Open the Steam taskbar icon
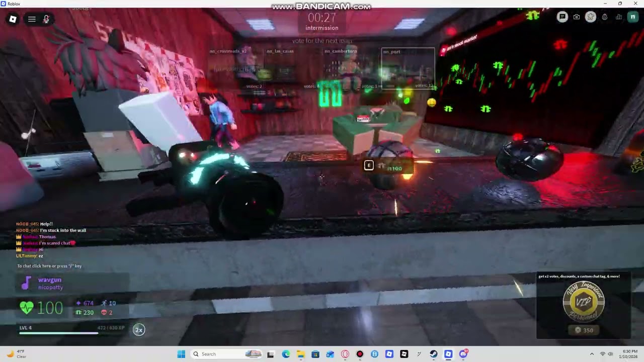 pyautogui.click(x=434, y=354)
